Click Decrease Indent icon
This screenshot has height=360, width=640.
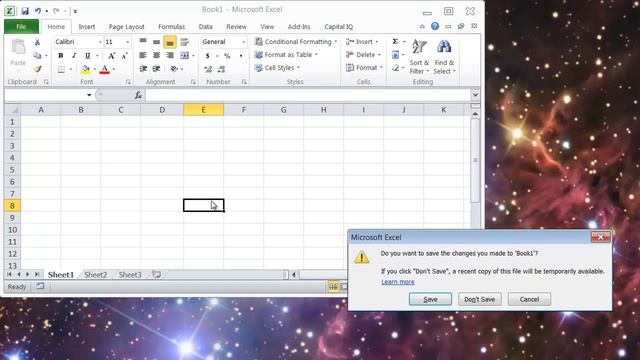tap(143, 69)
